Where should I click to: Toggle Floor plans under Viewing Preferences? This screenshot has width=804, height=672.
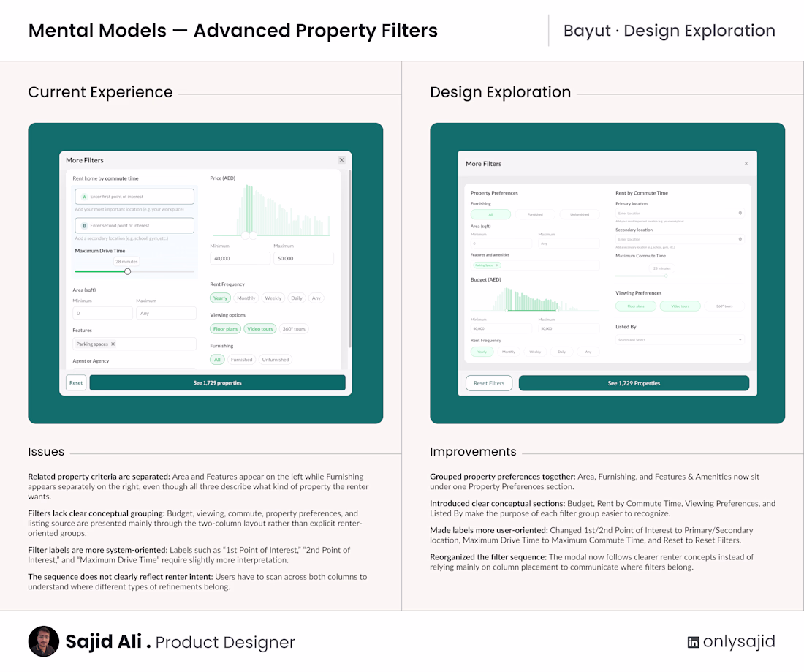tap(636, 306)
